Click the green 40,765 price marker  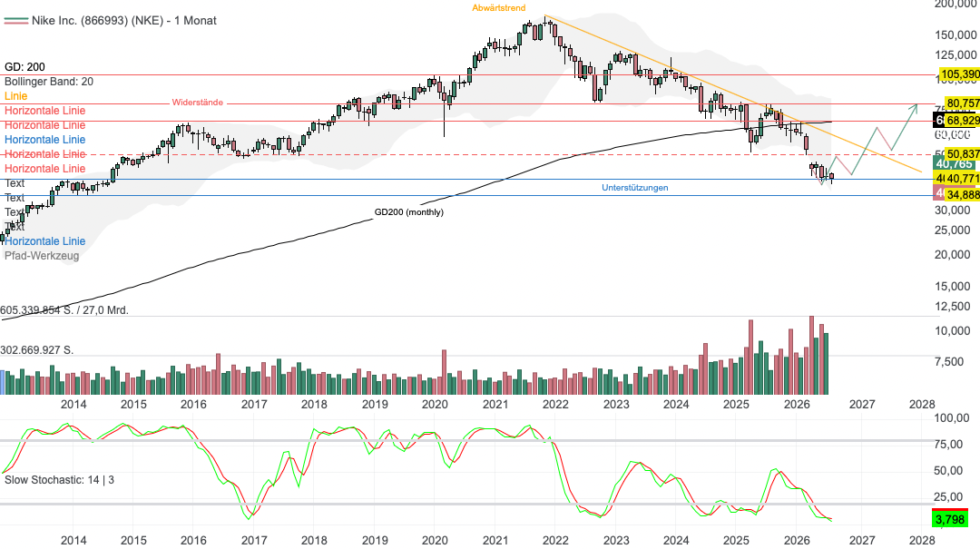pos(955,164)
